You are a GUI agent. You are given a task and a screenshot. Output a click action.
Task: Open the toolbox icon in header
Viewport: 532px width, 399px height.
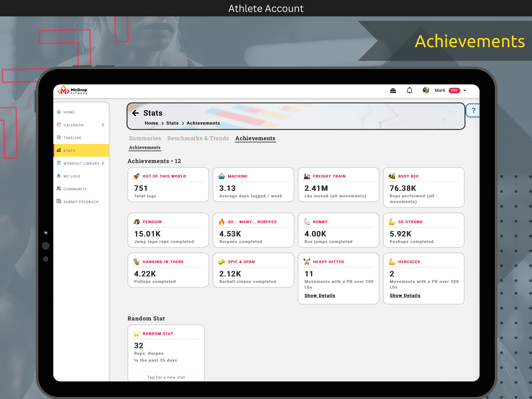click(393, 90)
